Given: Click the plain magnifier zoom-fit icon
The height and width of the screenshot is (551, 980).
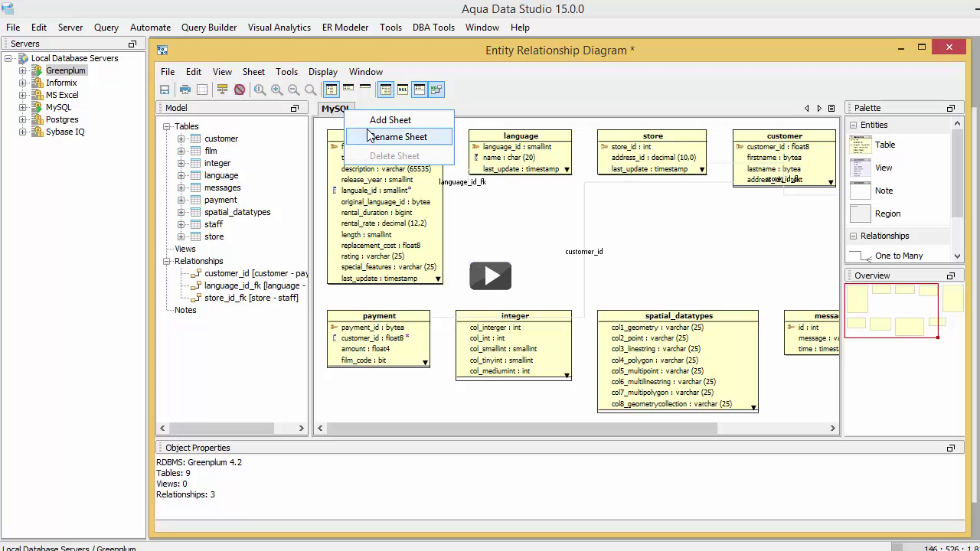Looking at the screenshot, I should click(x=311, y=90).
